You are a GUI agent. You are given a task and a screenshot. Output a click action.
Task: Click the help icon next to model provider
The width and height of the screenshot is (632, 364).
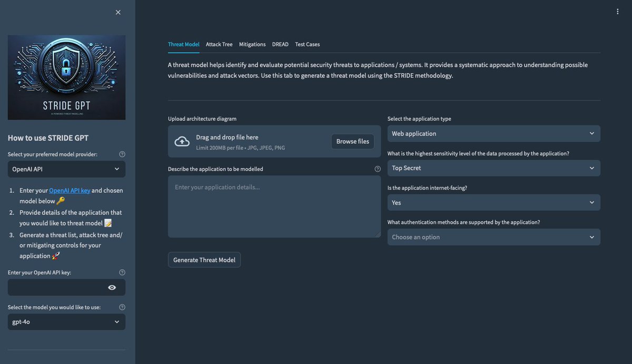(122, 154)
